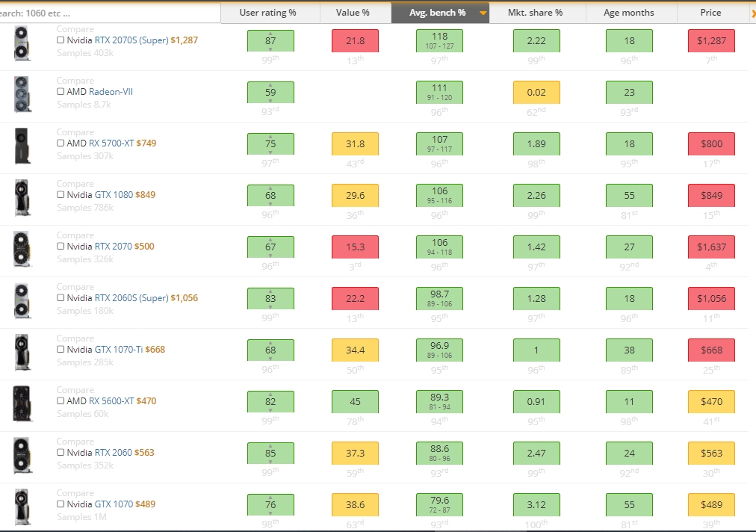The width and height of the screenshot is (756, 532).
Task: Click the red $1,637 price box
Action: click(711, 247)
